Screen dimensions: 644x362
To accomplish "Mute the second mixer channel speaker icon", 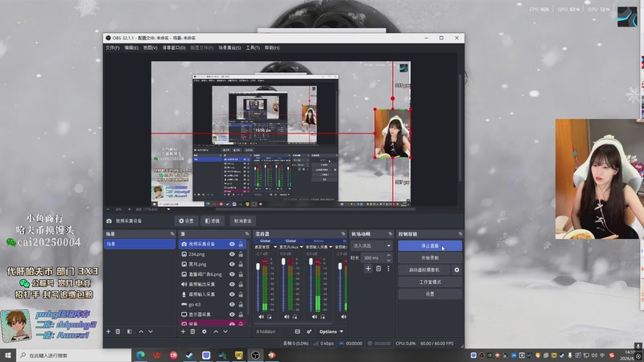I will [287, 317].
